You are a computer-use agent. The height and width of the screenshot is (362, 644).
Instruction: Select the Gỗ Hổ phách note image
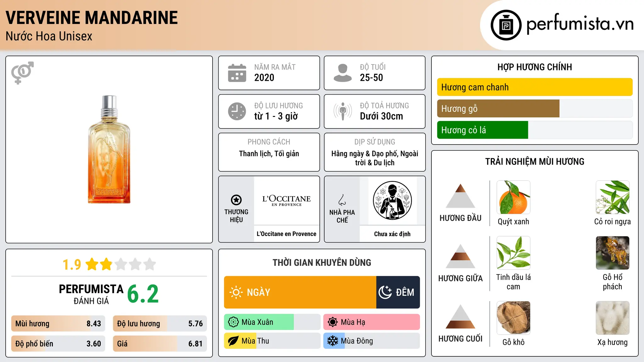coord(613,253)
